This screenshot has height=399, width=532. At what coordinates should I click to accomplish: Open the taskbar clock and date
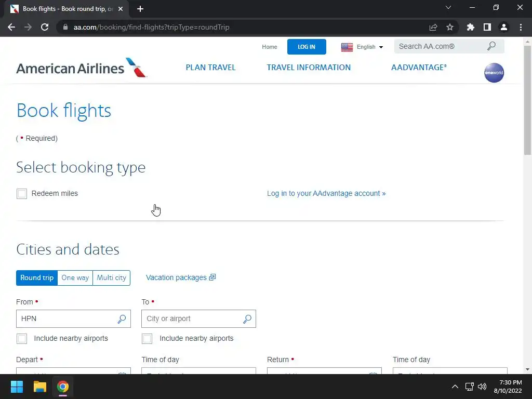click(x=508, y=387)
